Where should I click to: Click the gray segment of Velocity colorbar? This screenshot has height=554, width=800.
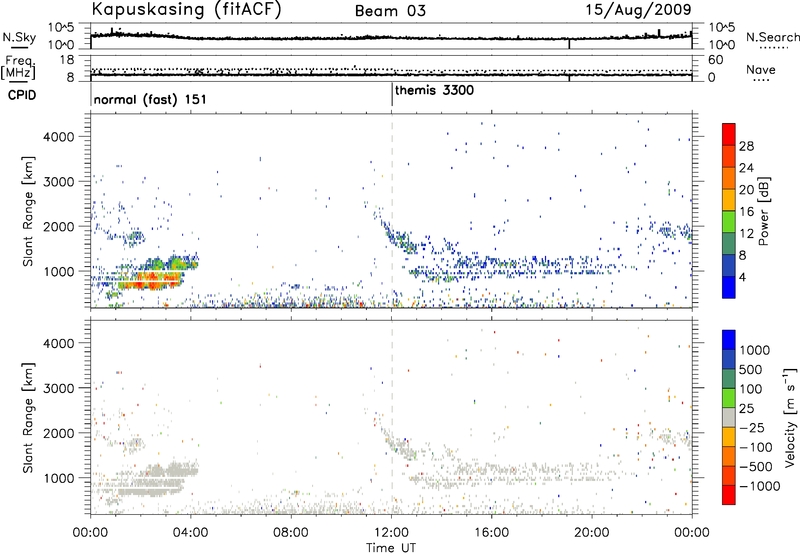[729, 417]
